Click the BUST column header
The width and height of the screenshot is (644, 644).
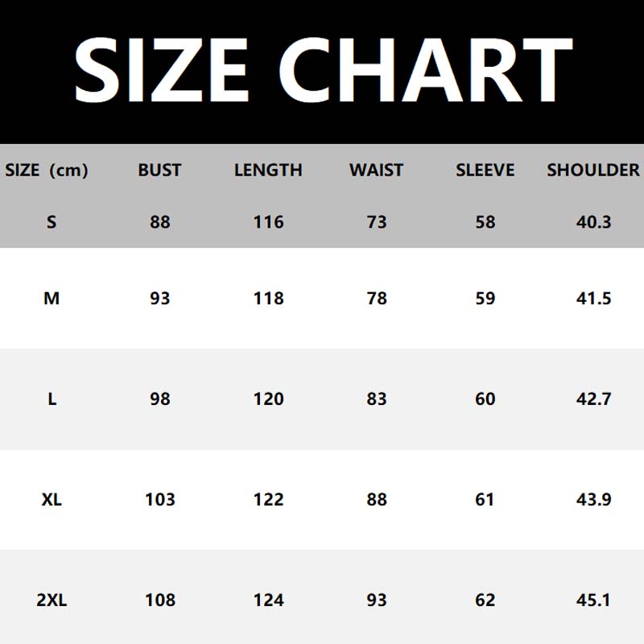pos(159,170)
